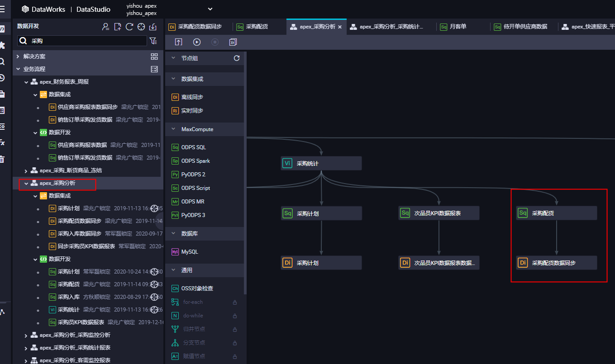Click the code icon for data development in left sidebar
The height and width of the screenshot is (364, 615).
tap(2, 29)
